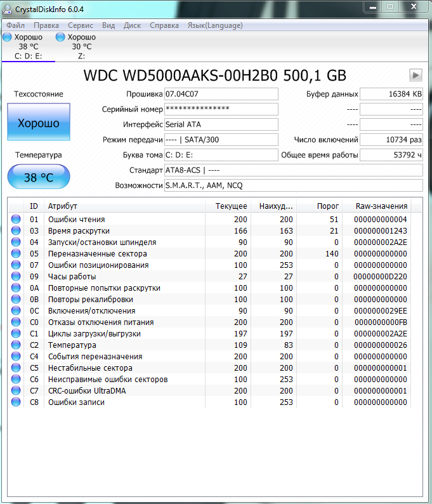
Task: Open the Диск menu
Action: point(132,25)
